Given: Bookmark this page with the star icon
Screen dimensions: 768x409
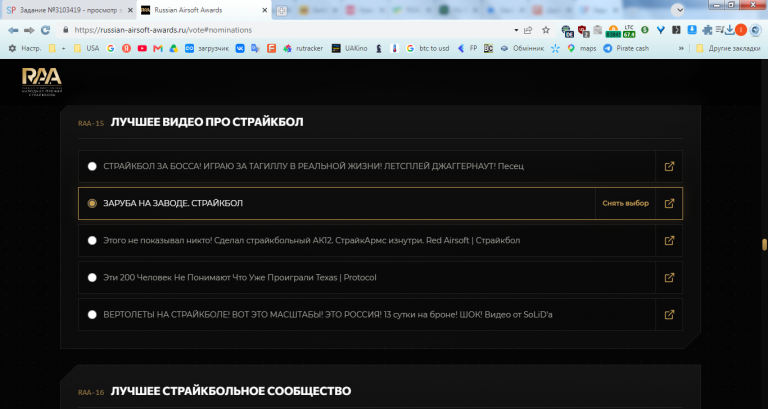Looking at the screenshot, I should pos(546,30).
